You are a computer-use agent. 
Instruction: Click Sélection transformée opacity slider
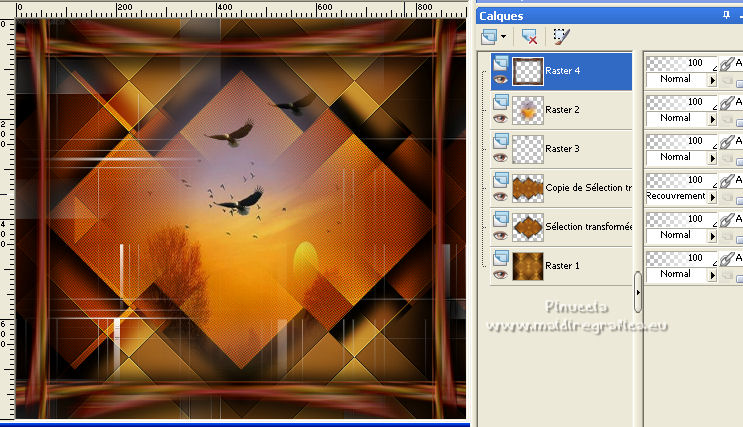coord(681,219)
